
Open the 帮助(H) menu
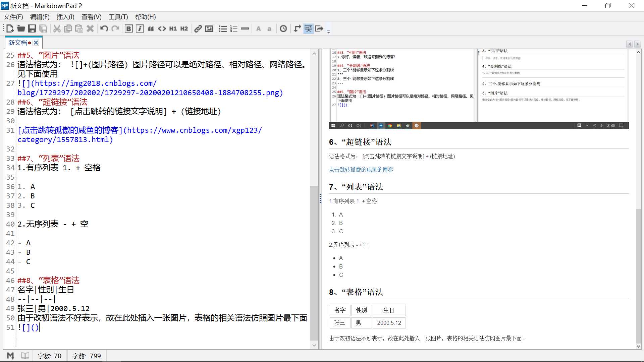[x=145, y=17]
